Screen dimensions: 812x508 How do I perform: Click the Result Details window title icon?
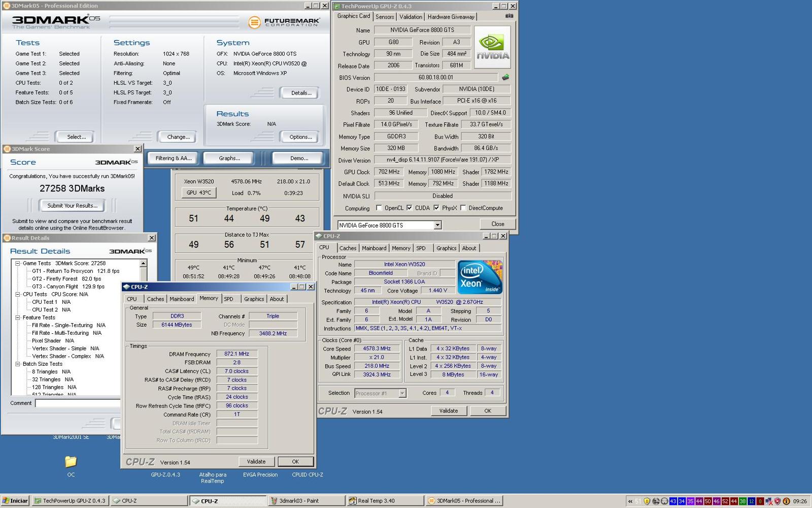[7, 238]
